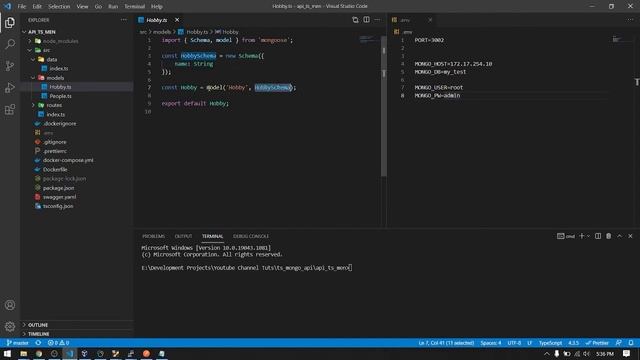Click Ln 7, Col 41 cursor position
The height and width of the screenshot is (360, 640).
point(447,343)
